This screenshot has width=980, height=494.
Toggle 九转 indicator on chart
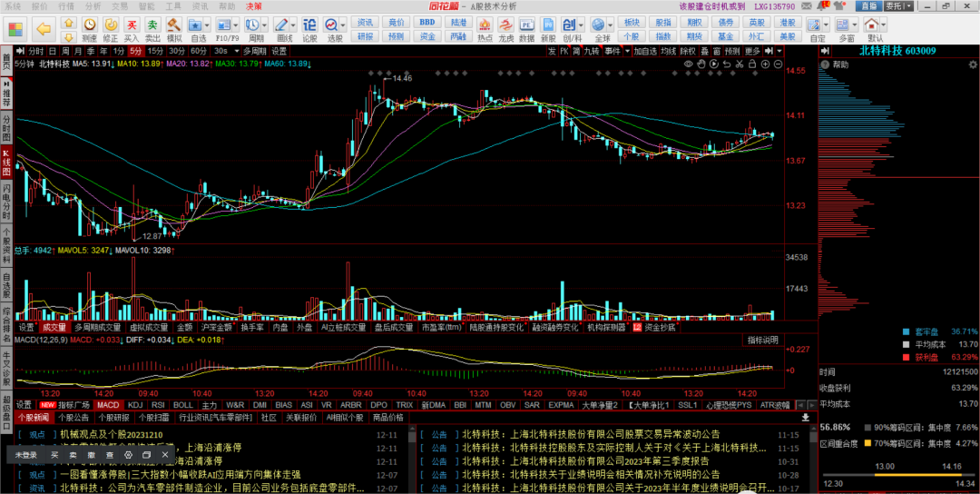(592, 51)
